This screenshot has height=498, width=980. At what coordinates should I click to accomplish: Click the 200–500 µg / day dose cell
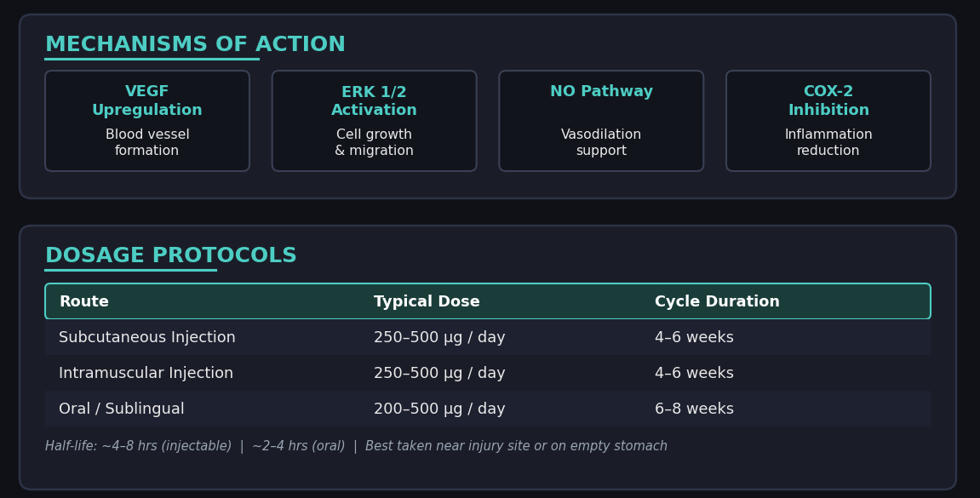click(x=439, y=409)
